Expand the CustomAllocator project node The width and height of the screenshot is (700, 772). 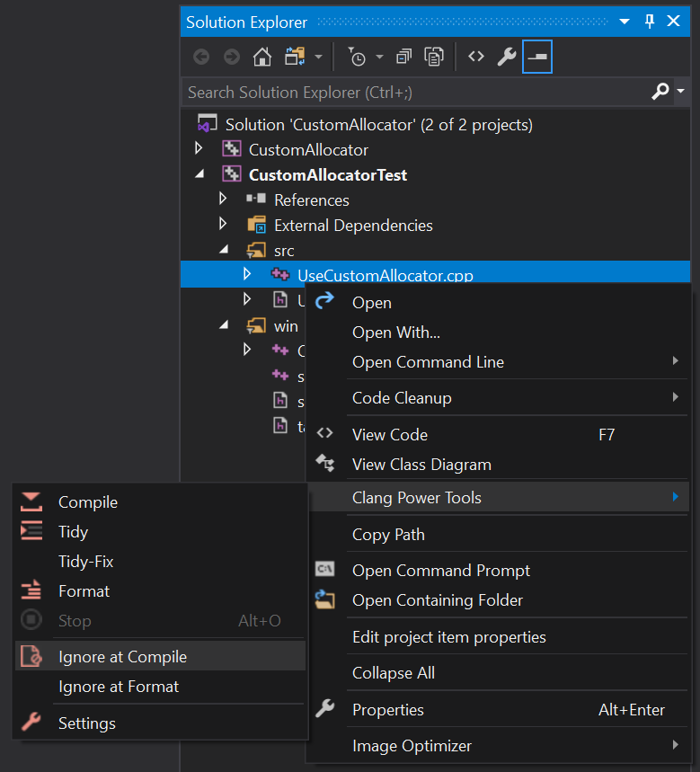199,148
